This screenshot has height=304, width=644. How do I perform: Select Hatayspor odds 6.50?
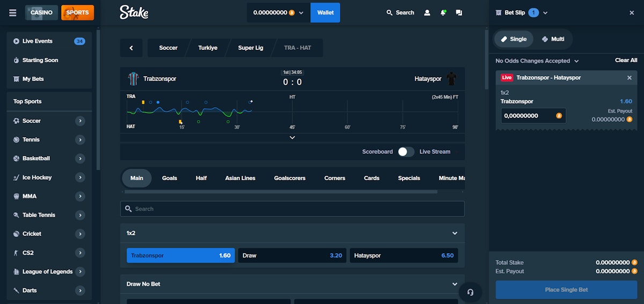click(x=404, y=256)
